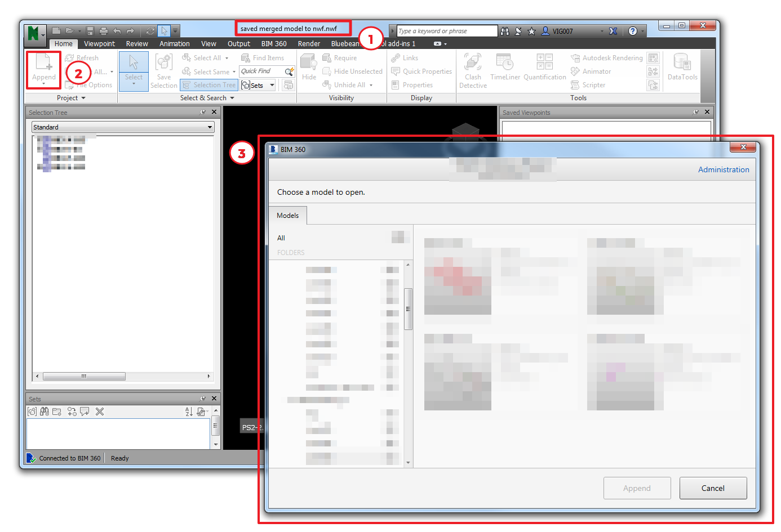Switch to the Output ribbon tab

point(239,44)
